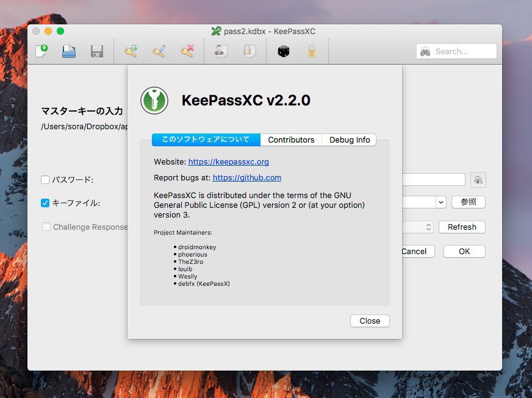Viewport: 532px width, 398px height.
Task: Click the binoculars search icon
Action: pos(425,52)
